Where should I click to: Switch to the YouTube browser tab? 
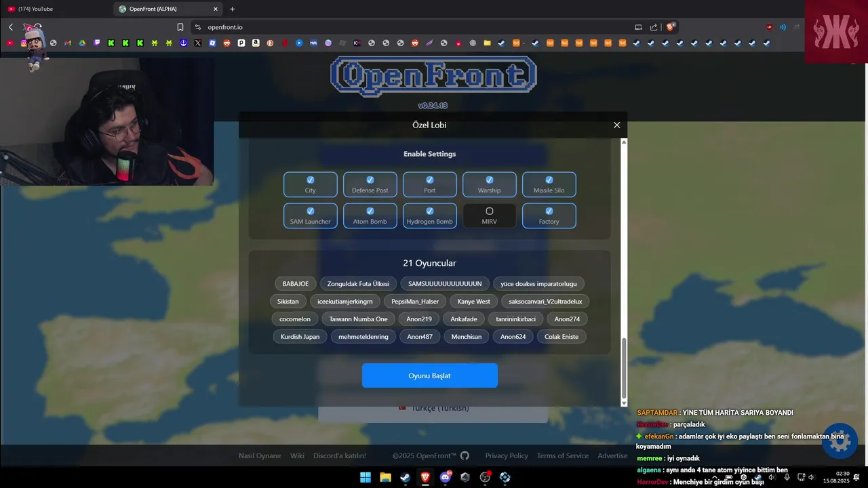56,9
